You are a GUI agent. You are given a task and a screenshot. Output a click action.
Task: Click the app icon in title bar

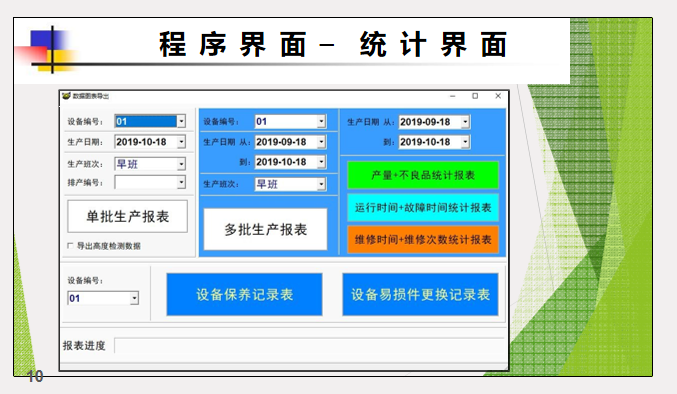click(66, 96)
